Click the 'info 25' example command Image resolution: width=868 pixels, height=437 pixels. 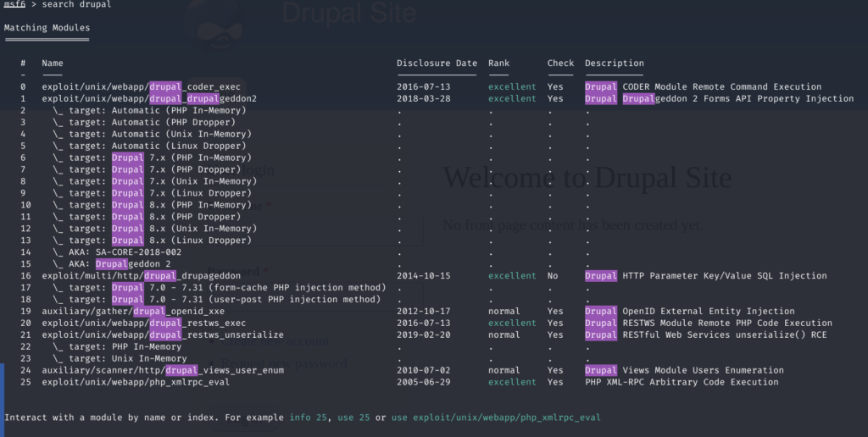tap(309, 418)
